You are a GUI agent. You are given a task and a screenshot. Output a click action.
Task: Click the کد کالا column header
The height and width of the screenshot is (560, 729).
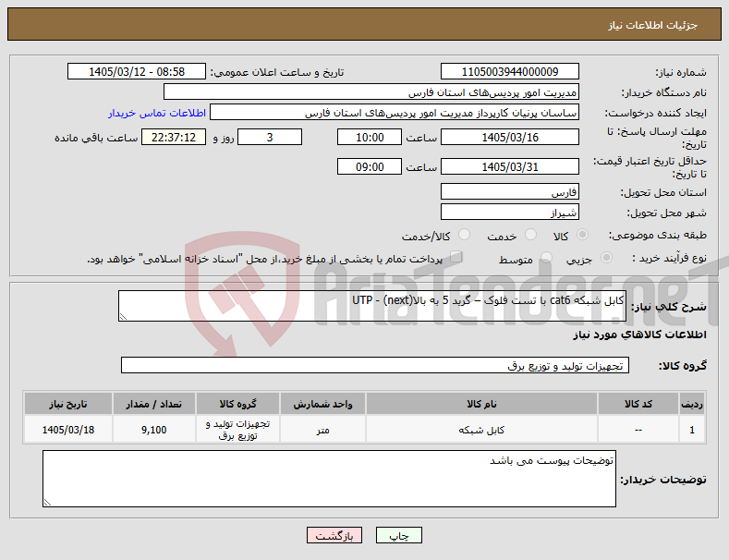coord(638,404)
